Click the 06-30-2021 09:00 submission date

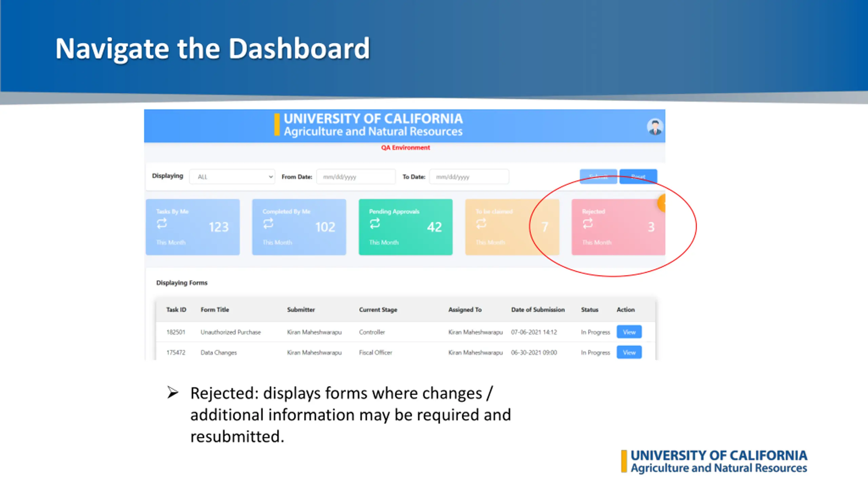coord(534,352)
